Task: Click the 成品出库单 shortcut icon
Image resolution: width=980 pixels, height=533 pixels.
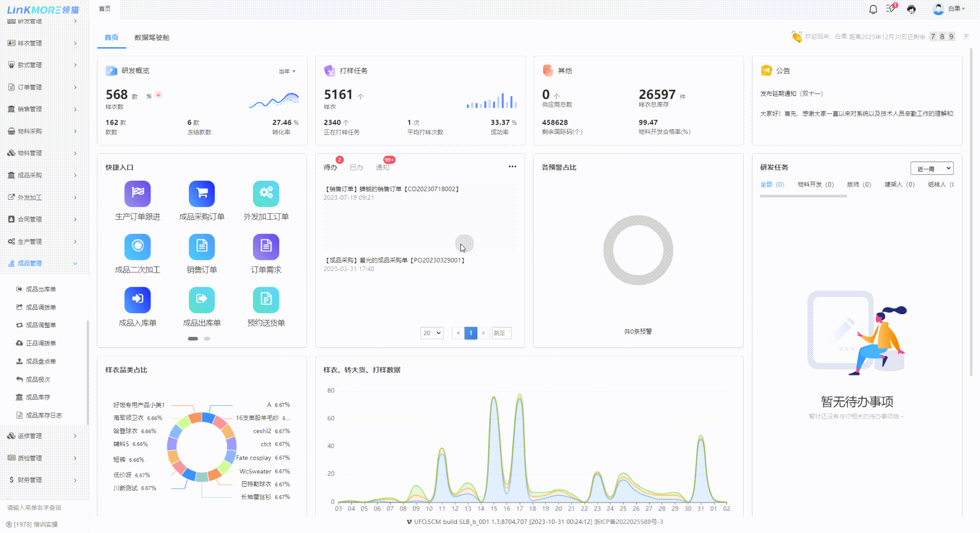Action: (202, 300)
